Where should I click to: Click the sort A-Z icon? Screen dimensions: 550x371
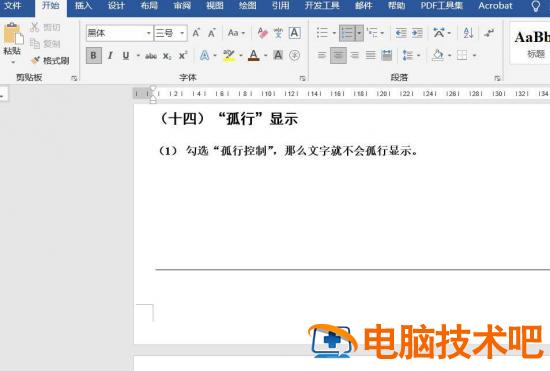point(468,33)
